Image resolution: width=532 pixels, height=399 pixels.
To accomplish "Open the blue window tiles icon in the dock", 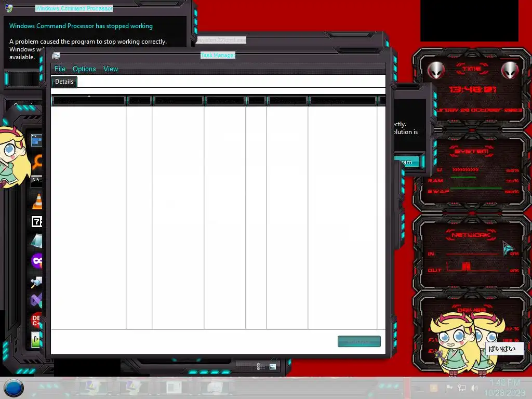I will (x=36, y=140).
